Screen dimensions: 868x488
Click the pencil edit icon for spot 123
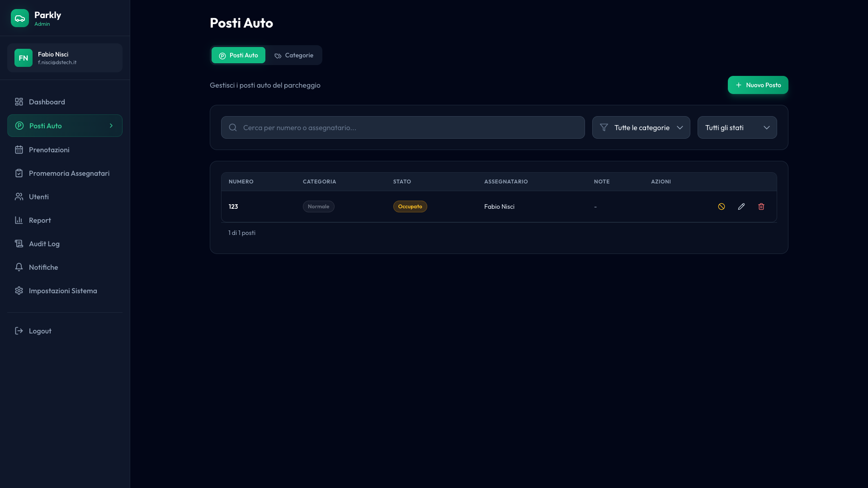(741, 206)
